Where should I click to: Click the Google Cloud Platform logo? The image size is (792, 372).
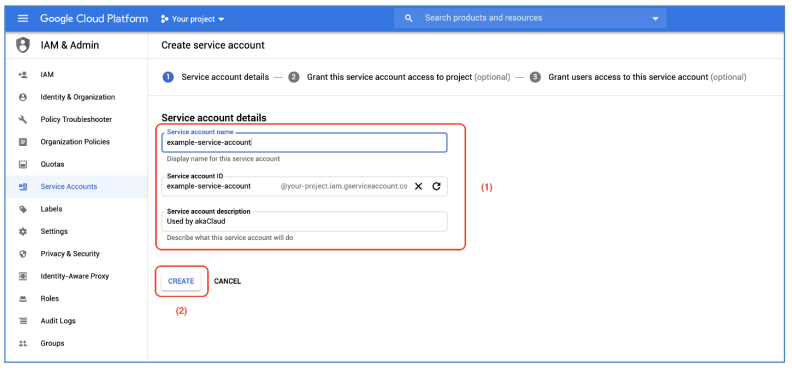(x=94, y=19)
